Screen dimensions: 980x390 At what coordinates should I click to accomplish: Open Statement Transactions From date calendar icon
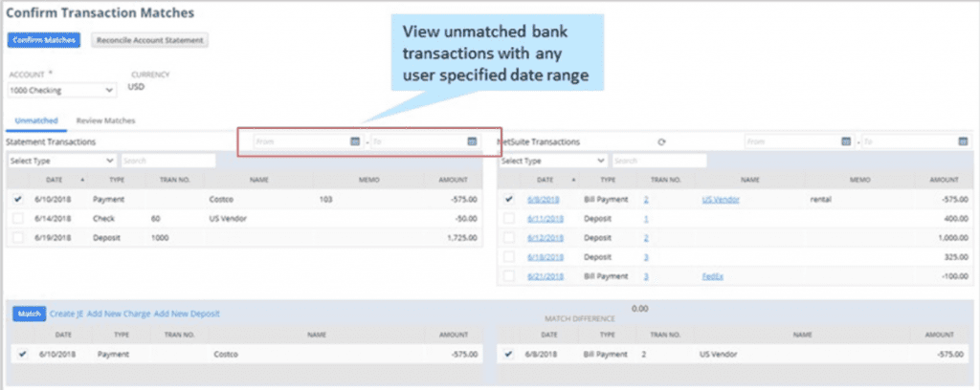pyautogui.click(x=355, y=141)
